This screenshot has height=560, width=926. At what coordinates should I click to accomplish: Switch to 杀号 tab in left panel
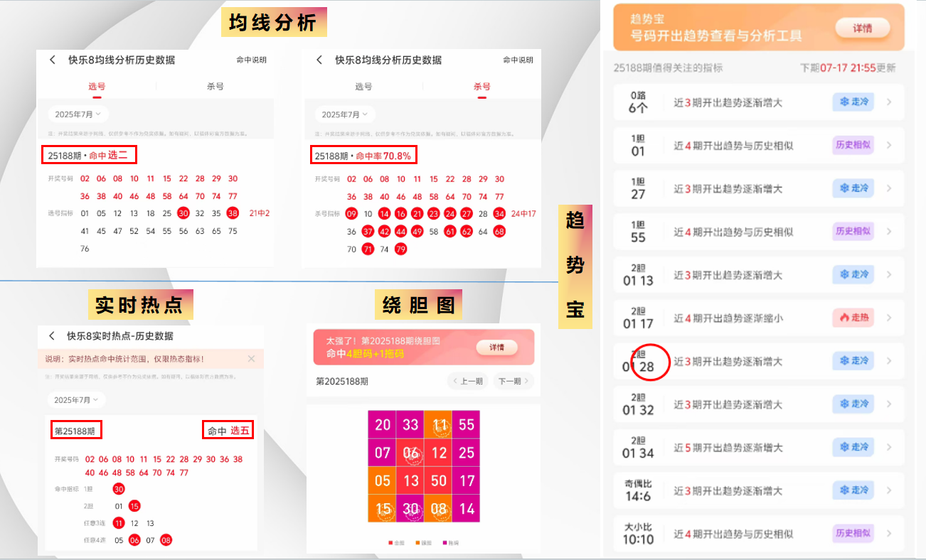215,87
